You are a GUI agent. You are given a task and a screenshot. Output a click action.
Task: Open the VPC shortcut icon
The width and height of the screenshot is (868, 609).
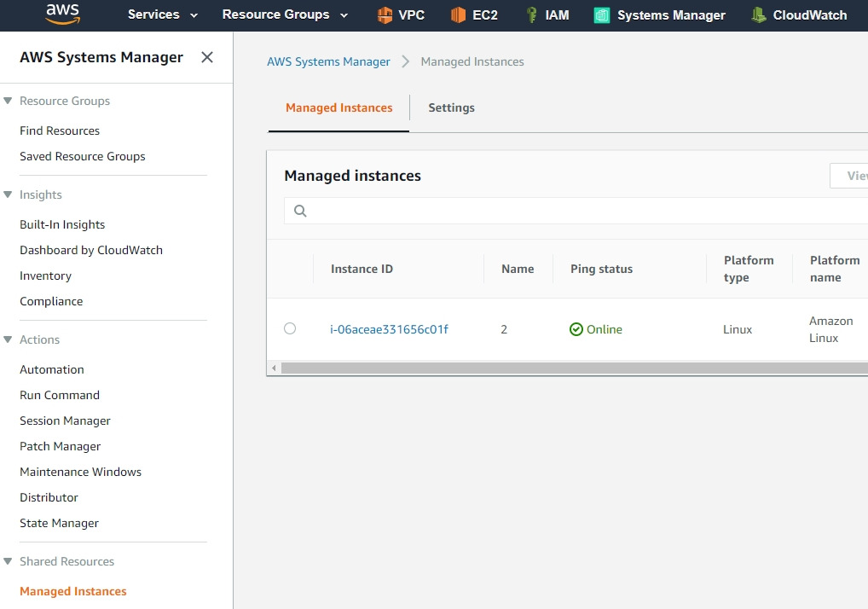point(385,15)
